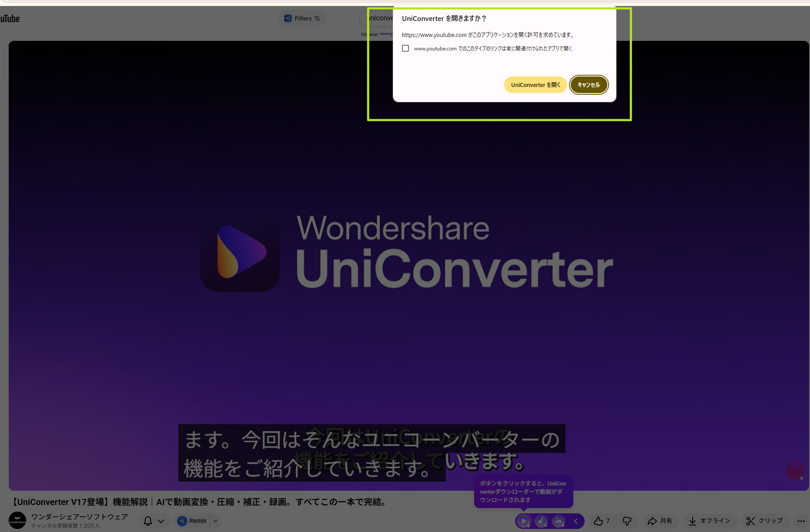Enable always open links with UniConverter checkbox

point(405,48)
